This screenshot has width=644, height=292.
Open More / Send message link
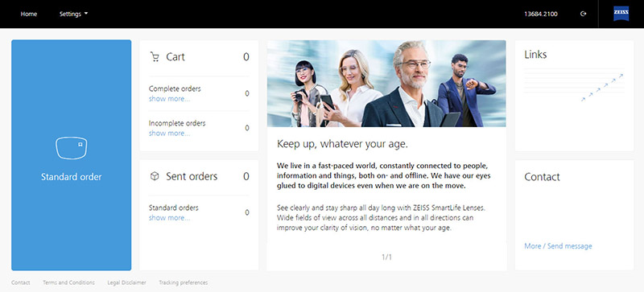(x=558, y=246)
